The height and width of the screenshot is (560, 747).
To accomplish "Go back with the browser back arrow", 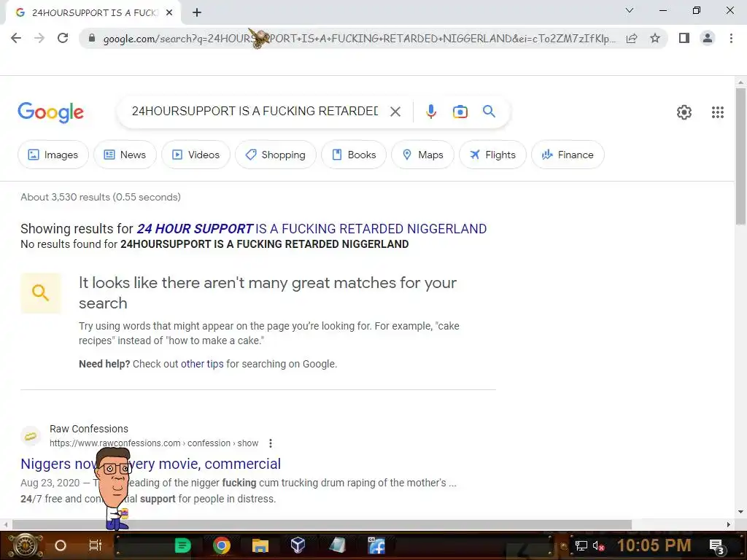I will (16, 38).
